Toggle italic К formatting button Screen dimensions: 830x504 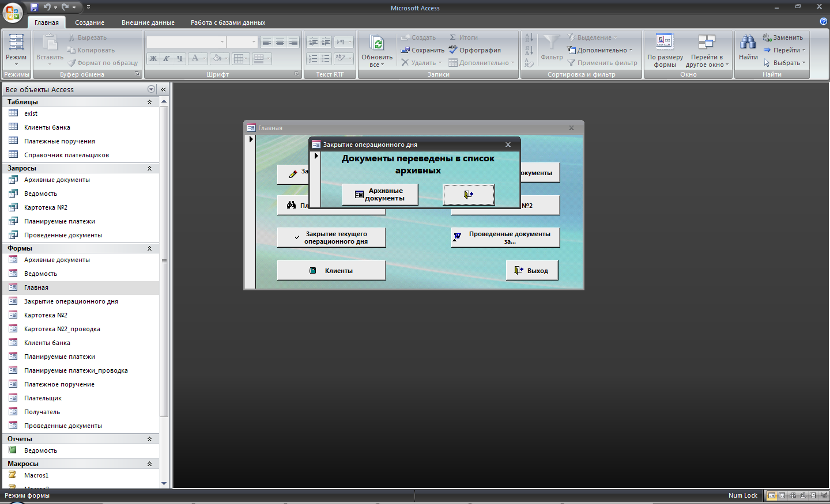167,58
